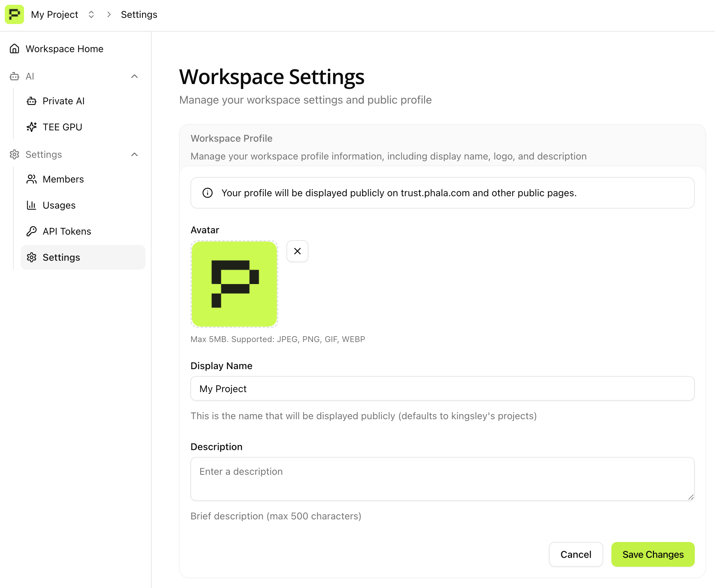This screenshot has height=588, width=715.
Task: Click the Members people icon
Action: point(32,179)
